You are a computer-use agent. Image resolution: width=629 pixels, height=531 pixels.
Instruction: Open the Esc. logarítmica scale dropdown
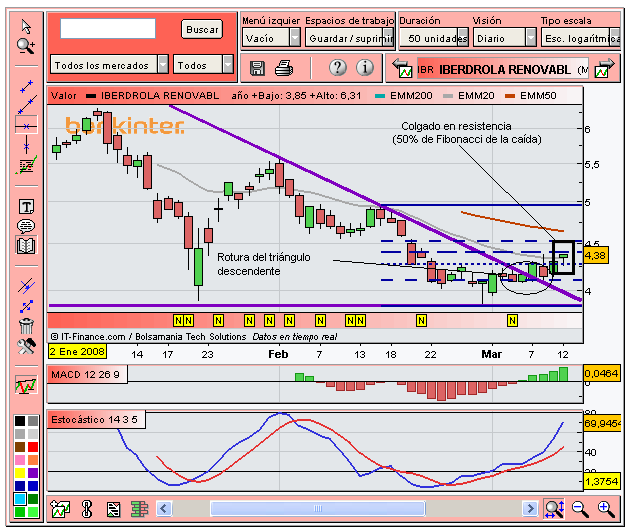(581, 38)
